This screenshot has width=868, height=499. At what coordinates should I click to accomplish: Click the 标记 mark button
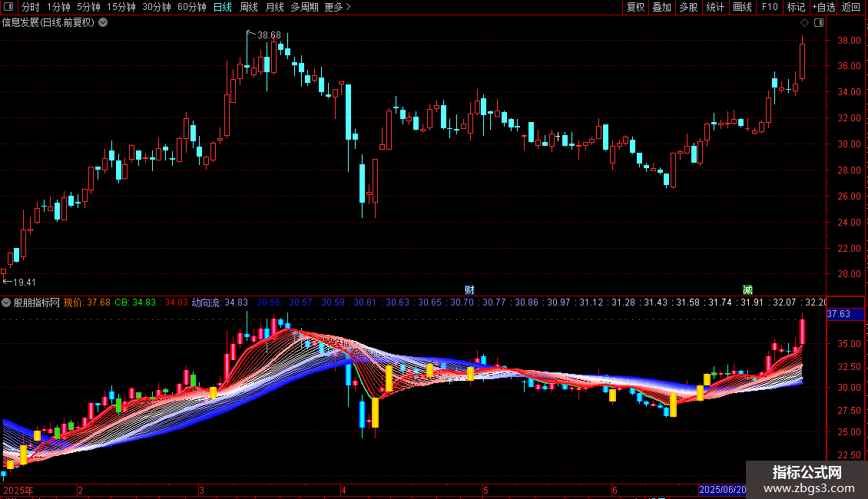(796, 7)
